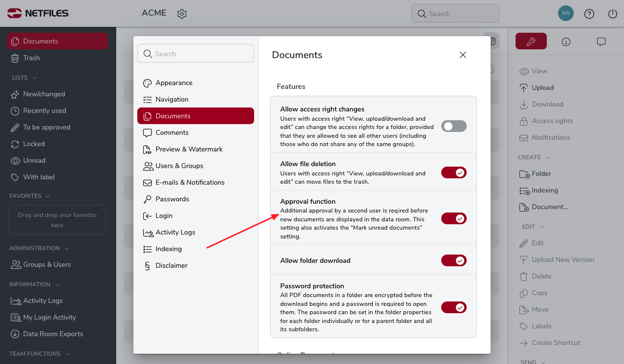Open Activity Logs in the left sidebar

tap(43, 300)
